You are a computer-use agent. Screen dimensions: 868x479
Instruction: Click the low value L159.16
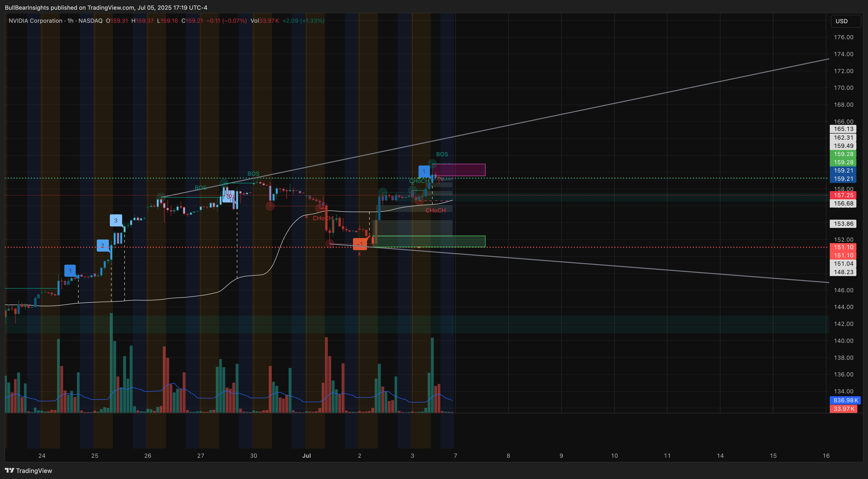pyautogui.click(x=167, y=21)
